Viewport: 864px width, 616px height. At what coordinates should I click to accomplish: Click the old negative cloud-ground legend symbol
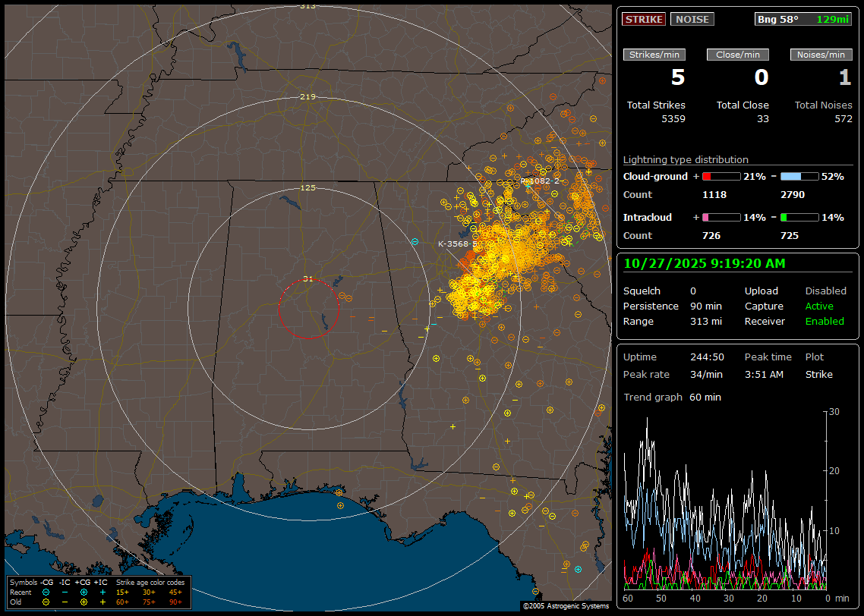click(x=46, y=602)
